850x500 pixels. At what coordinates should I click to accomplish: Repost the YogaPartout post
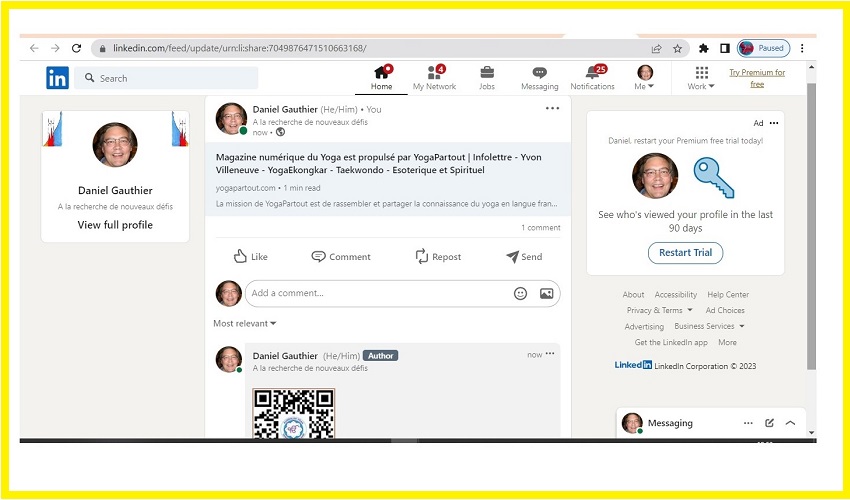(438, 257)
